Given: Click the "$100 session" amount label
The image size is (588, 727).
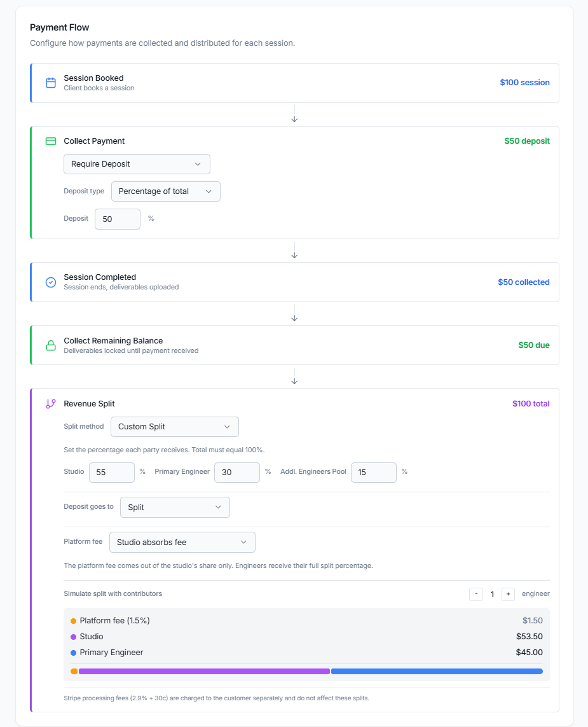Looking at the screenshot, I should tap(524, 83).
